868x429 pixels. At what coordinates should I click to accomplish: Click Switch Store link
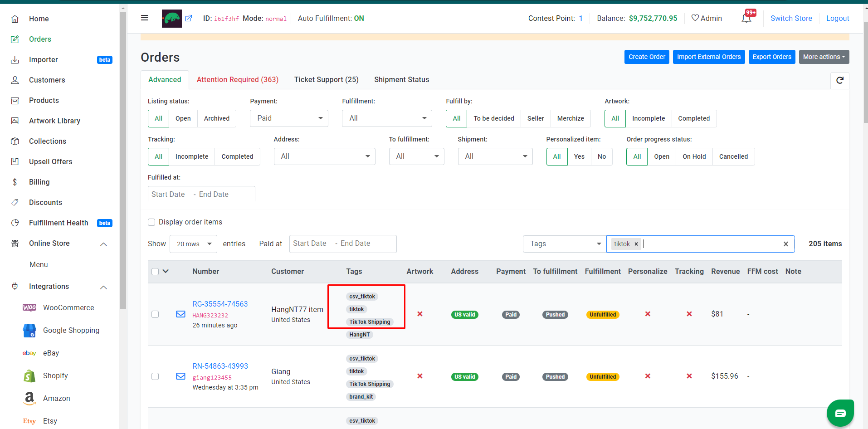click(x=791, y=19)
